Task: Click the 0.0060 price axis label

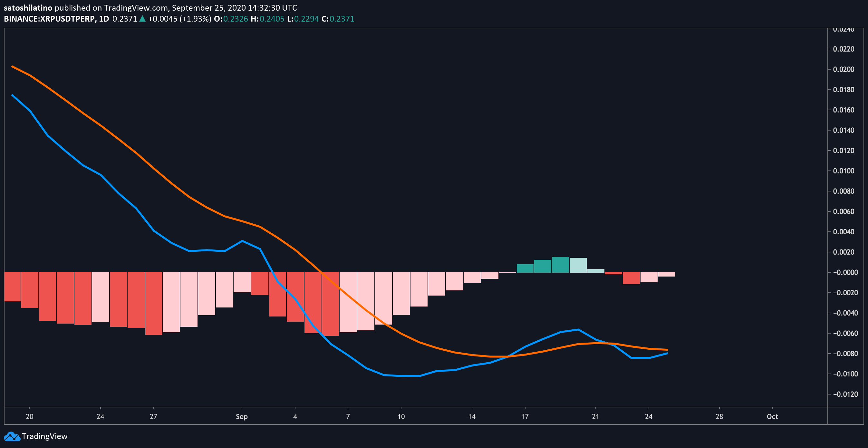Action: click(x=844, y=211)
